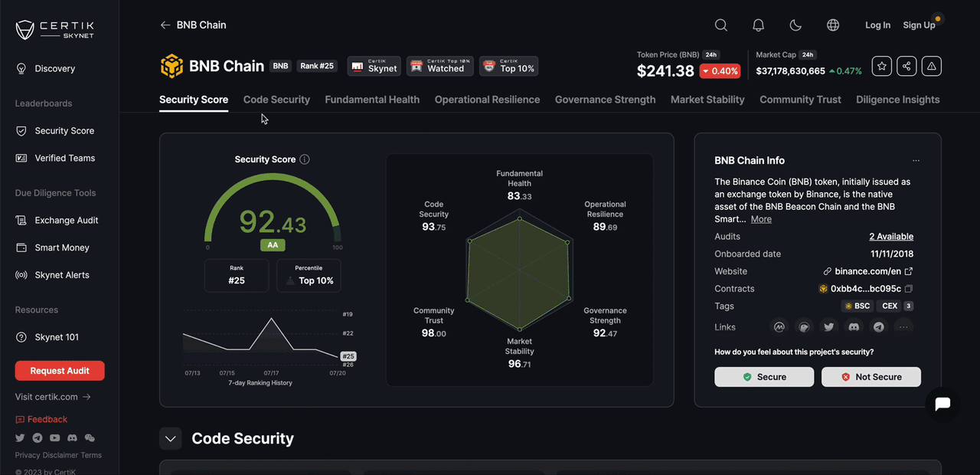The width and height of the screenshot is (980, 475).
Task: Collapse the Code Security section chevron
Action: [x=171, y=439]
